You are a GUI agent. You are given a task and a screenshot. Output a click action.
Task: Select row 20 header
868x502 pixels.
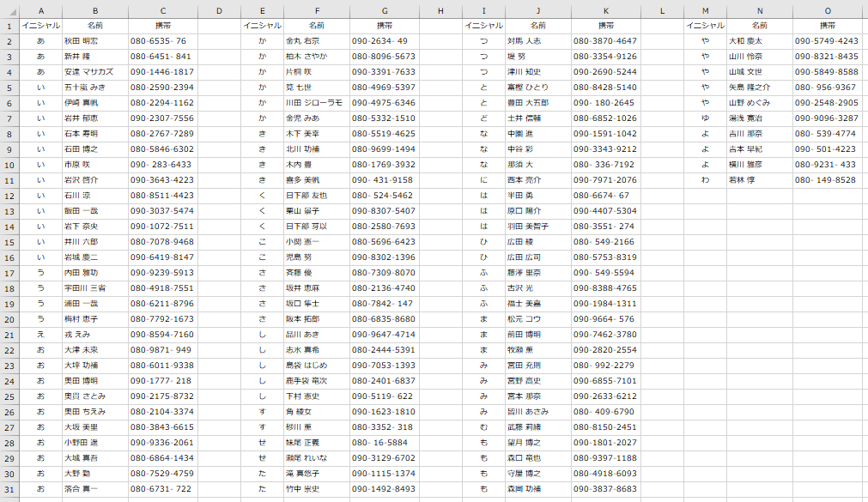(9, 319)
